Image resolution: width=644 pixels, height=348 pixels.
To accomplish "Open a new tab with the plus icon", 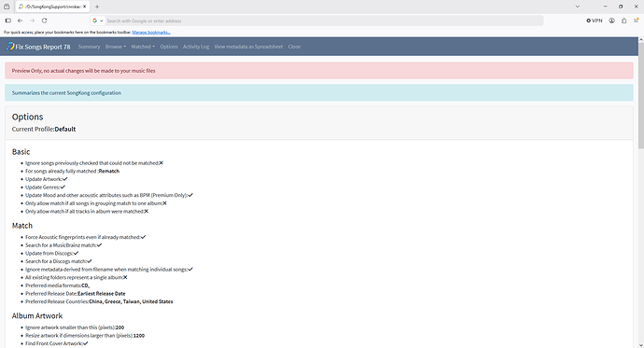I will (x=97, y=7).
